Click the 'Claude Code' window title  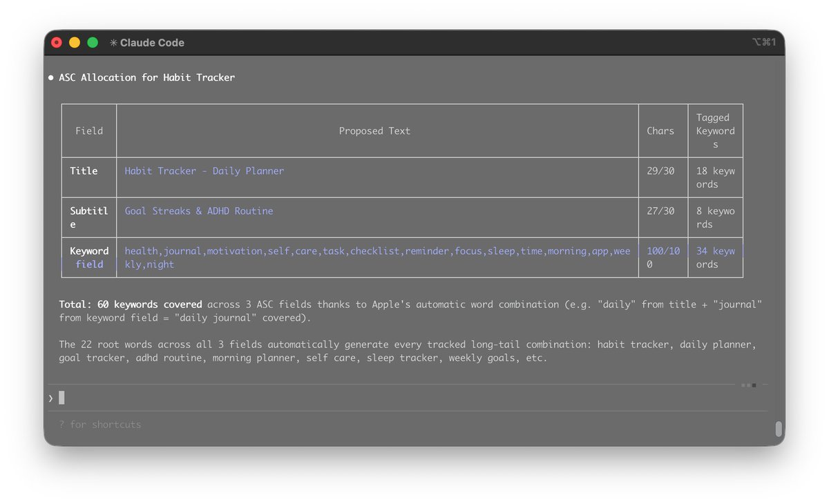[x=152, y=43]
